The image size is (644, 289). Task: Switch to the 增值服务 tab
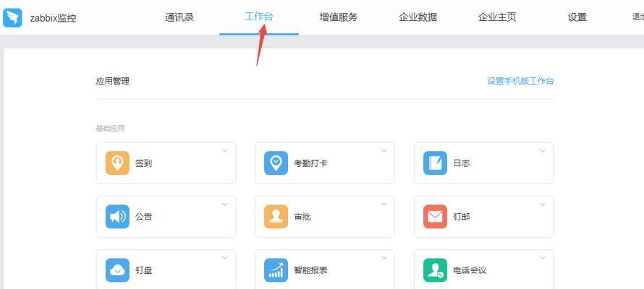(x=339, y=17)
